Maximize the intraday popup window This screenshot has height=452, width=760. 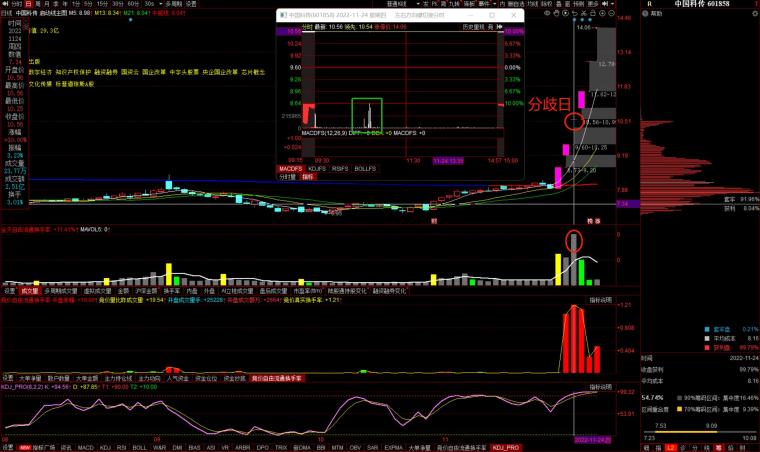[x=492, y=15]
